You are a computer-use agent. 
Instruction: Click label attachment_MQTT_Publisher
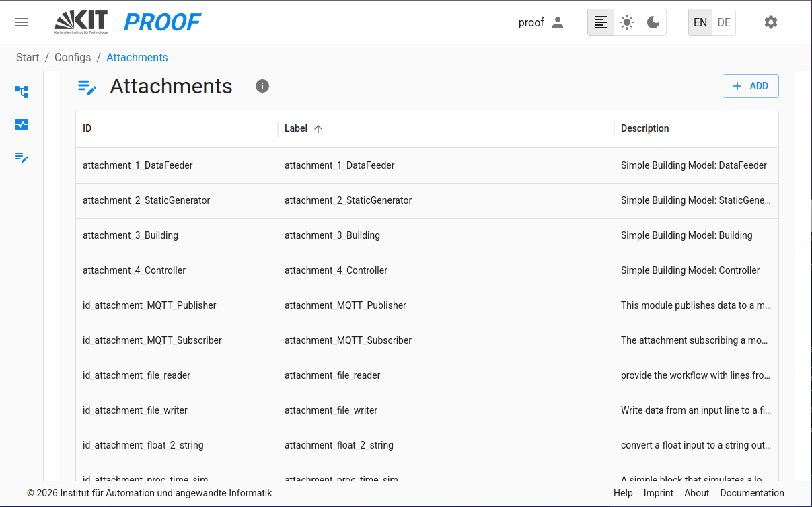pyautogui.click(x=345, y=305)
